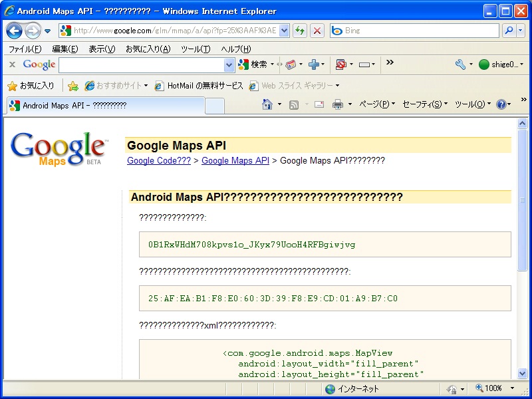The width and height of the screenshot is (532, 399).
Task: Open the 表示(V) menu
Action: click(102, 49)
